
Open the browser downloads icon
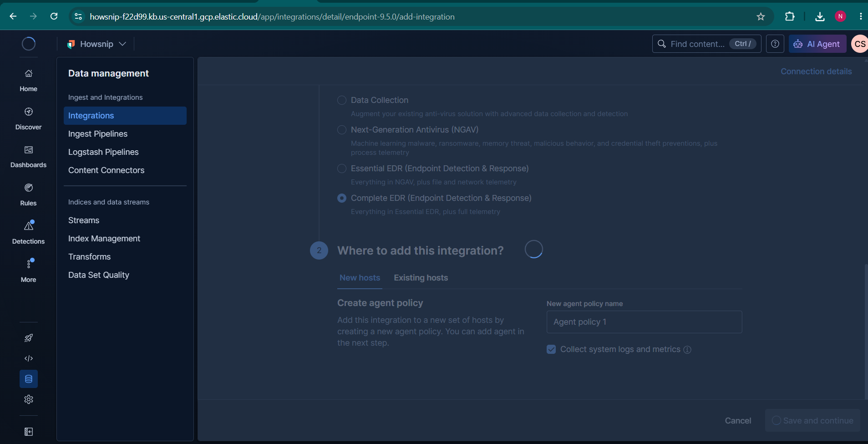click(820, 16)
